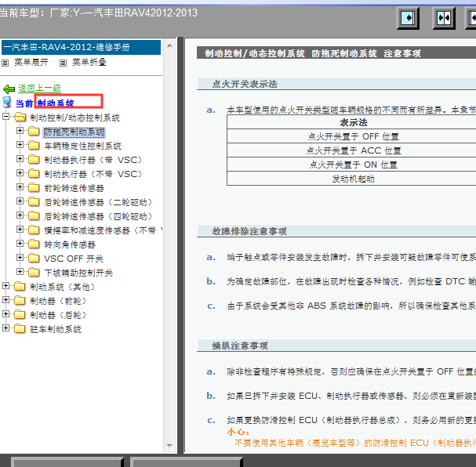
Task: Select the 前轮转速传感器 tree item
Action: click(x=74, y=188)
